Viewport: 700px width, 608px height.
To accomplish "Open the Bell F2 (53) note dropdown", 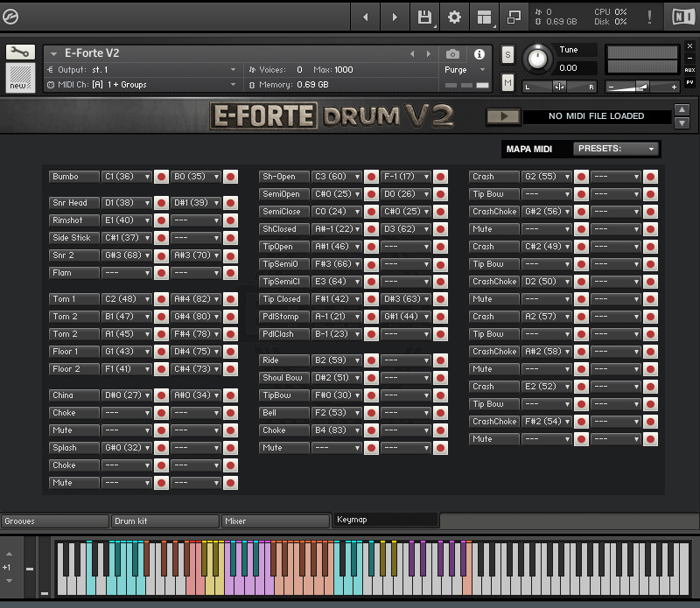I will [x=337, y=413].
